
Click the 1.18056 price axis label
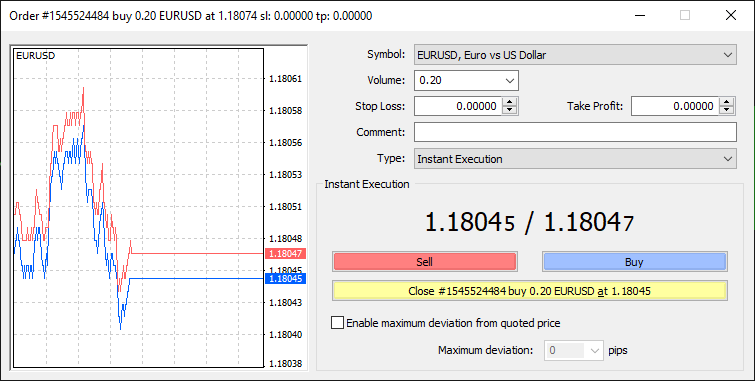click(x=286, y=143)
